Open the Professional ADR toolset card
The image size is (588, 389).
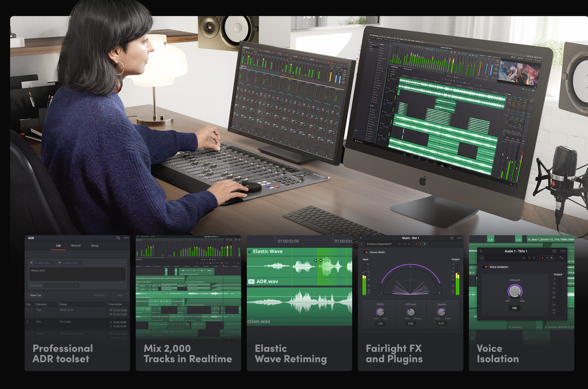click(x=77, y=303)
